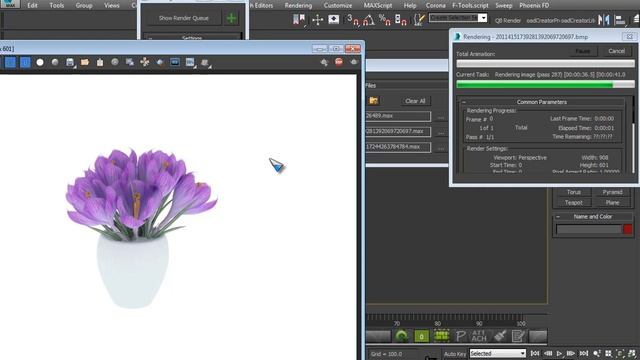
Task: Toggle monochrome gray circle in render window
Action: pos(55,62)
